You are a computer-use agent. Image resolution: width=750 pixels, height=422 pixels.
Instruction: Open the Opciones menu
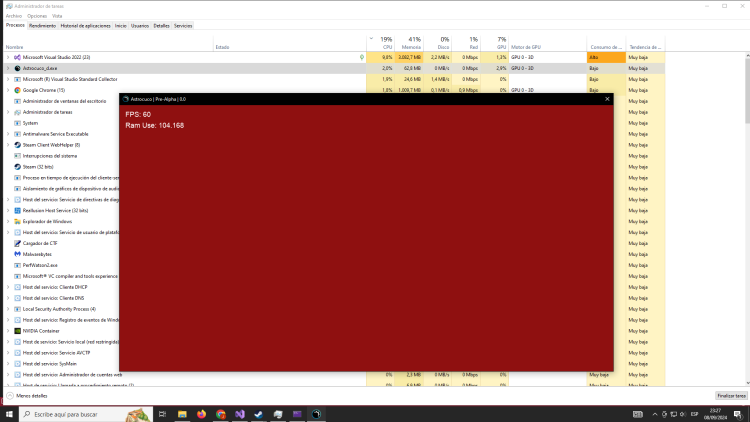37,16
